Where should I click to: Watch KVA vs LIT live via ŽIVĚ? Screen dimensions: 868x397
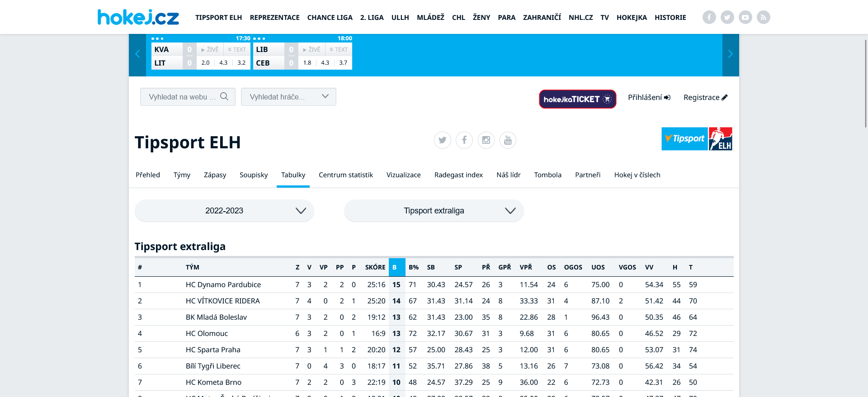tap(210, 49)
